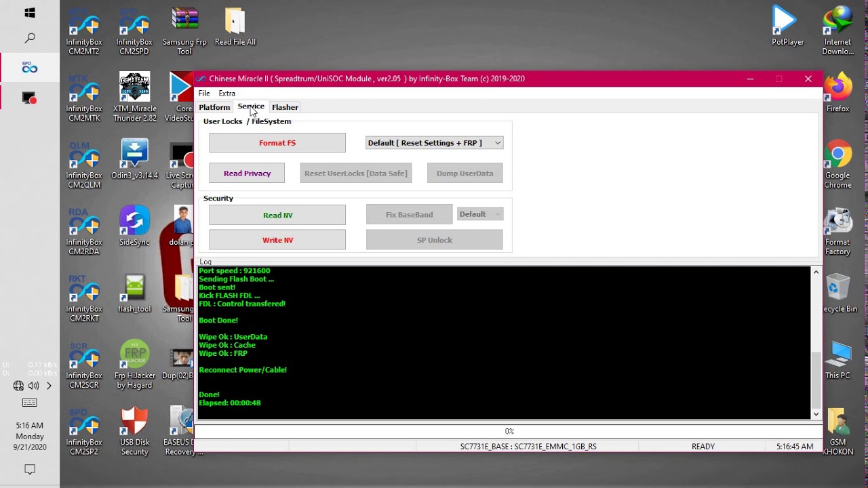Open Recycle Bin icon
The width and height of the screenshot is (868, 488).
pyautogui.click(x=839, y=293)
